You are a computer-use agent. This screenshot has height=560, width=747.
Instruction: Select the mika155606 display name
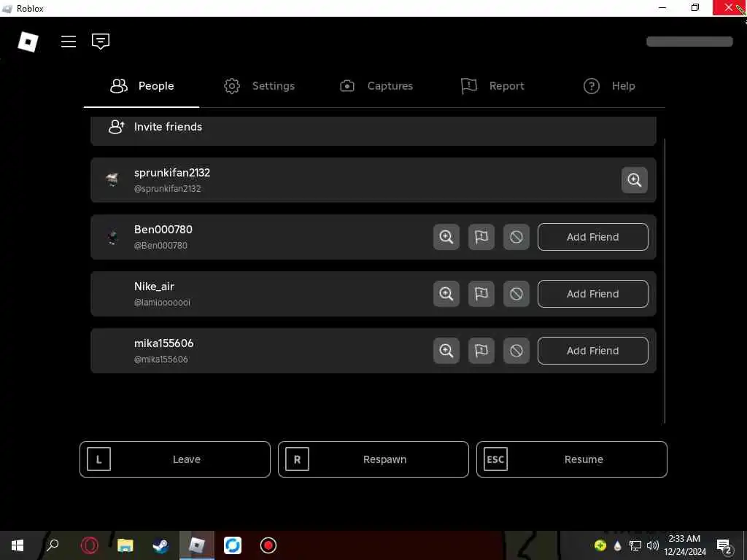(164, 343)
